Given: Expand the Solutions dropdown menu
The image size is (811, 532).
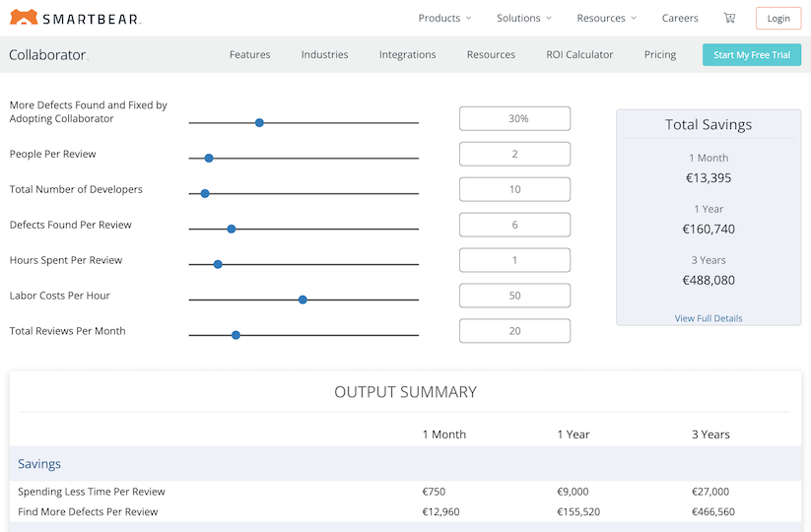Looking at the screenshot, I should click(x=524, y=18).
